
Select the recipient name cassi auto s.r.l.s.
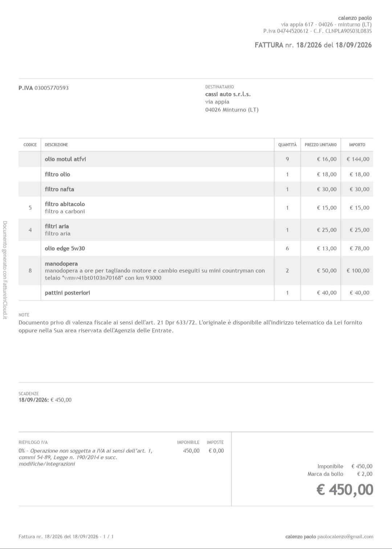228,94
